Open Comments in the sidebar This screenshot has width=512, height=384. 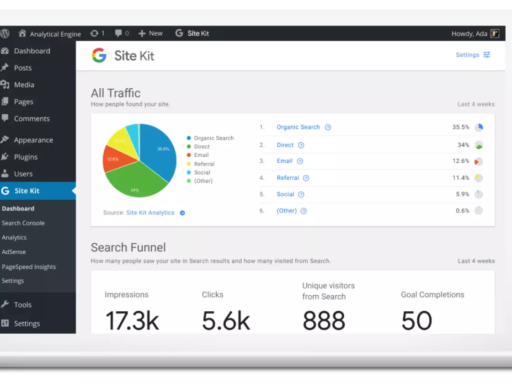(x=31, y=119)
